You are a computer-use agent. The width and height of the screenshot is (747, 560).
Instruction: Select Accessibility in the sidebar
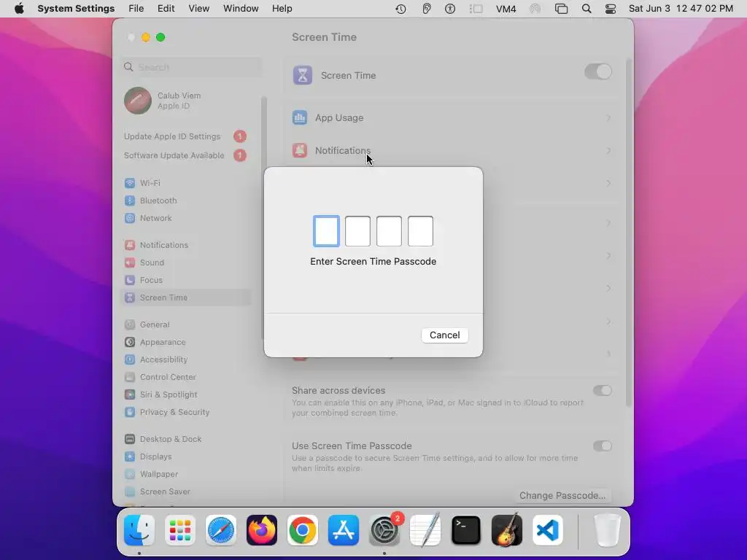point(185,359)
